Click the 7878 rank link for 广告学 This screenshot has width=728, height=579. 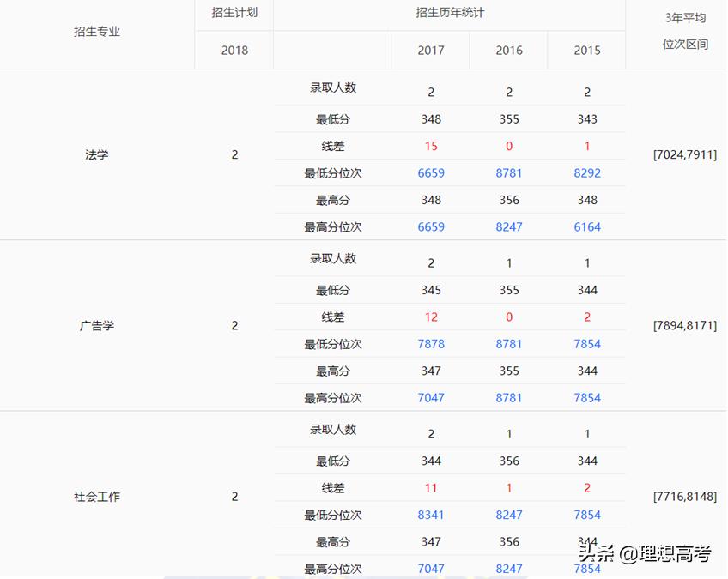pyautogui.click(x=431, y=343)
